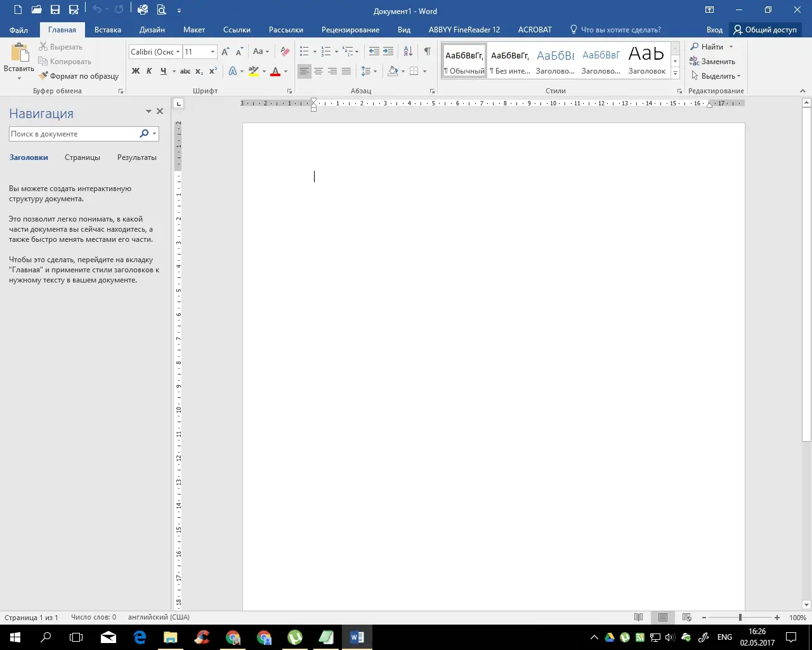Increase paragraph indent

point(388,51)
